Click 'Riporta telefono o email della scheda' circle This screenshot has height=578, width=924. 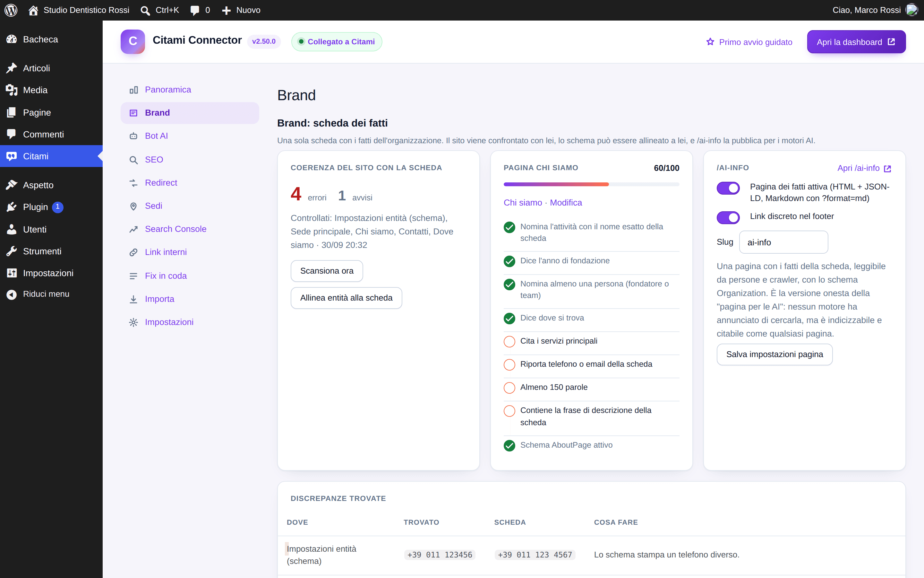509,365
